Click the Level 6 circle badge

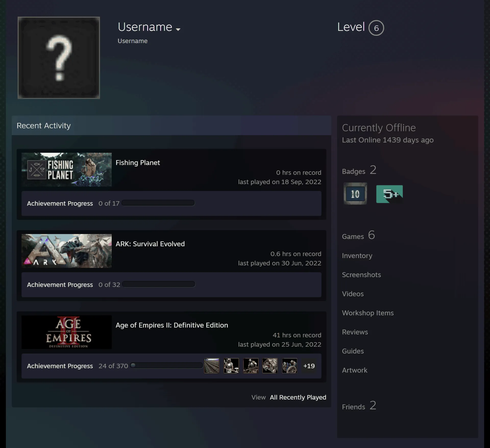376,28
